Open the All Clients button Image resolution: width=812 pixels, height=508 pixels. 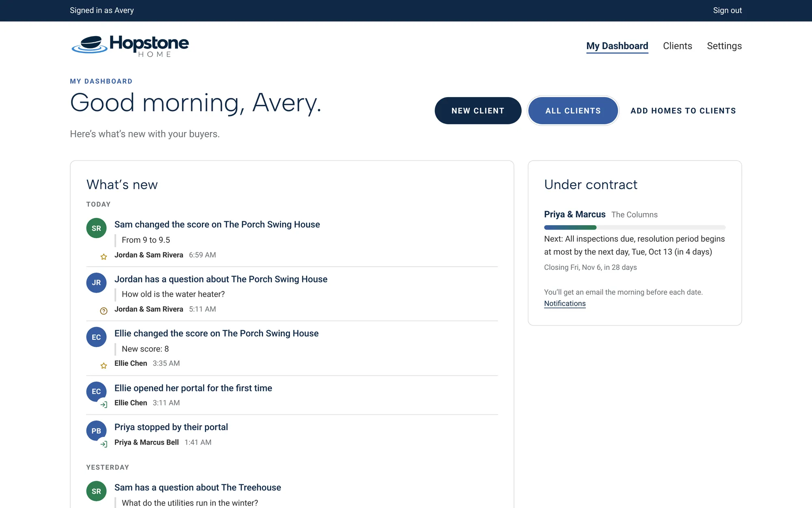pyautogui.click(x=573, y=111)
